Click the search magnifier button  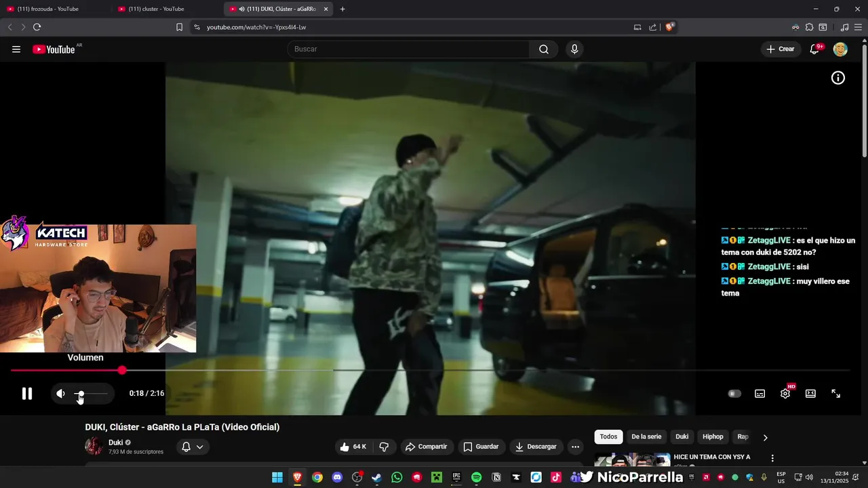pos(544,49)
